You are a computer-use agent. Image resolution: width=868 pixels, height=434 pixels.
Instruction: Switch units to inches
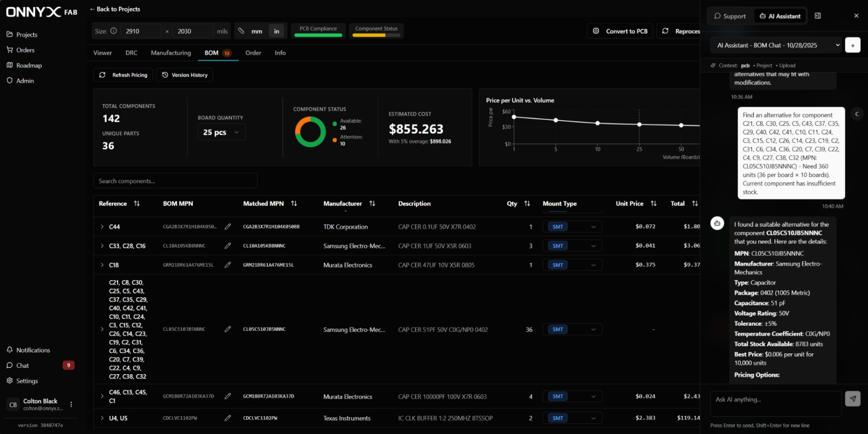coord(277,31)
